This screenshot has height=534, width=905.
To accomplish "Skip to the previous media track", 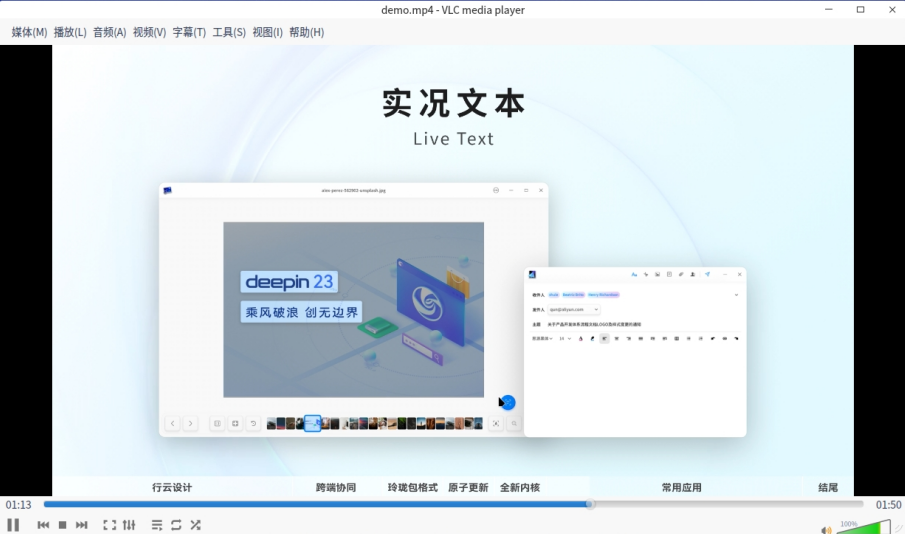I will (43, 525).
